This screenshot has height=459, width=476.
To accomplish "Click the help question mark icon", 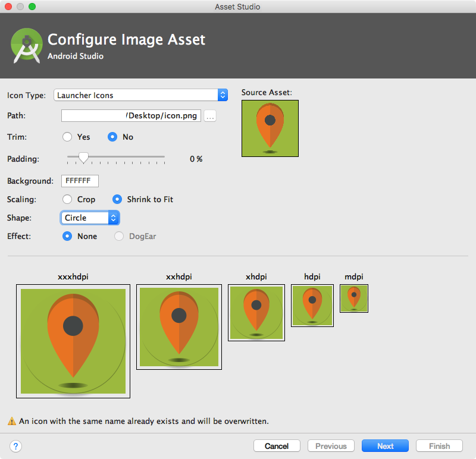I will pyautogui.click(x=16, y=446).
